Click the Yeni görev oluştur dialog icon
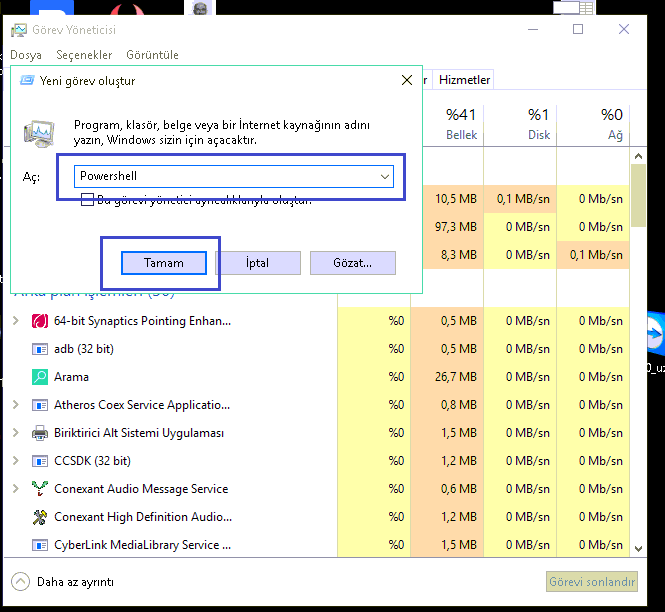The image size is (665, 612). tap(27, 80)
